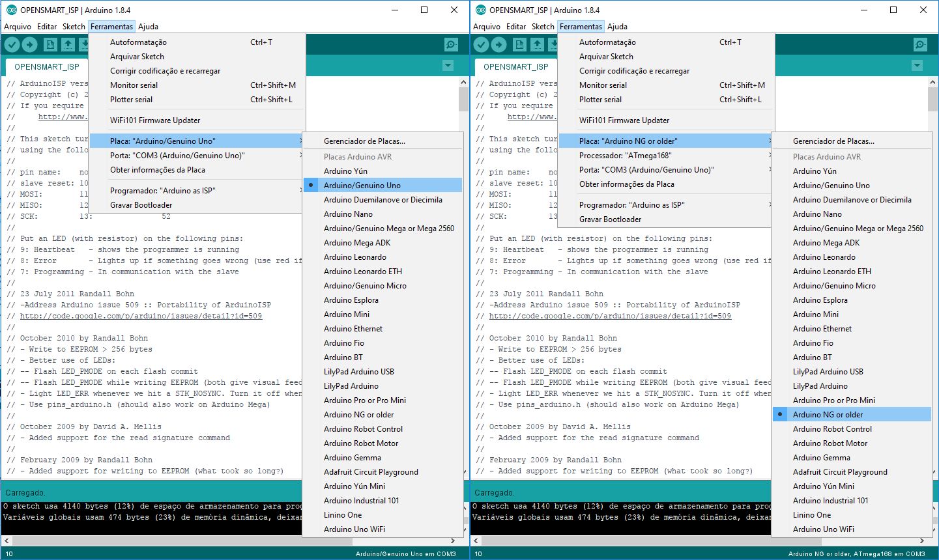The image size is (939, 560).
Task: Open Serial Monitor icon in left window
Action: [x=451, y=44]
